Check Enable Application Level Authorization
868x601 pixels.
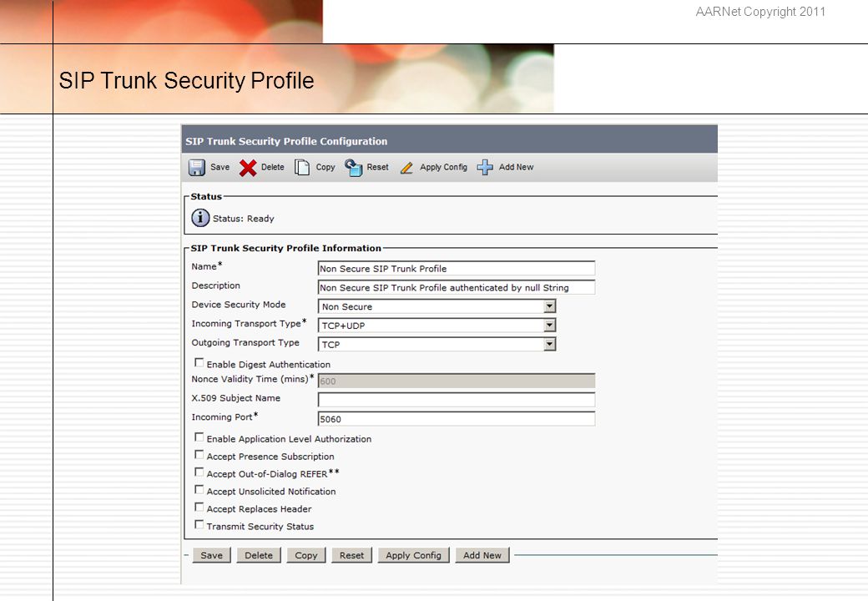coord(199,437)
